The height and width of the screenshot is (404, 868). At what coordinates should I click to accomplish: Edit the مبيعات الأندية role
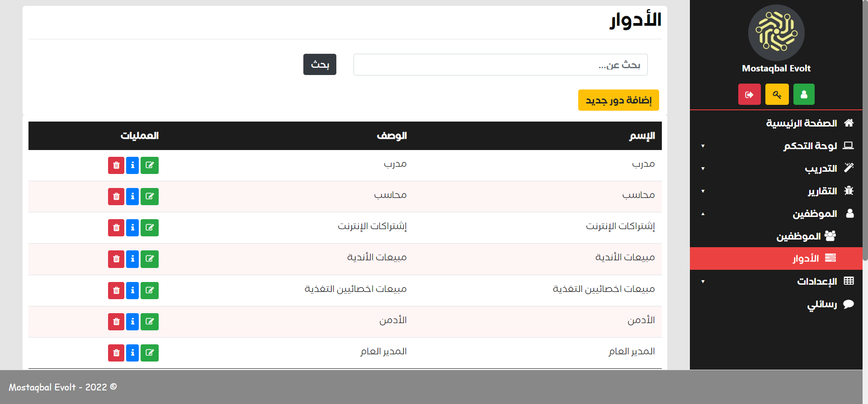[x=149, y=259]
